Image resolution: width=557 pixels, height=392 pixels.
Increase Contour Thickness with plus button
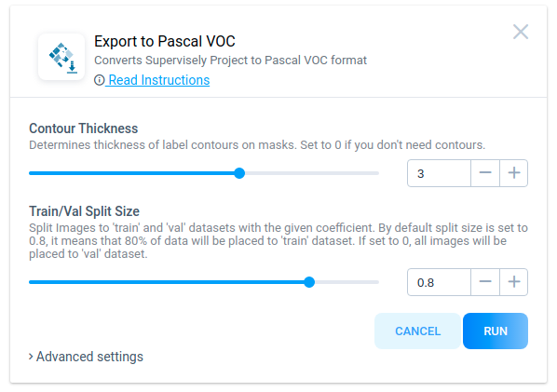pyautogui.click(x=513, y=173)
